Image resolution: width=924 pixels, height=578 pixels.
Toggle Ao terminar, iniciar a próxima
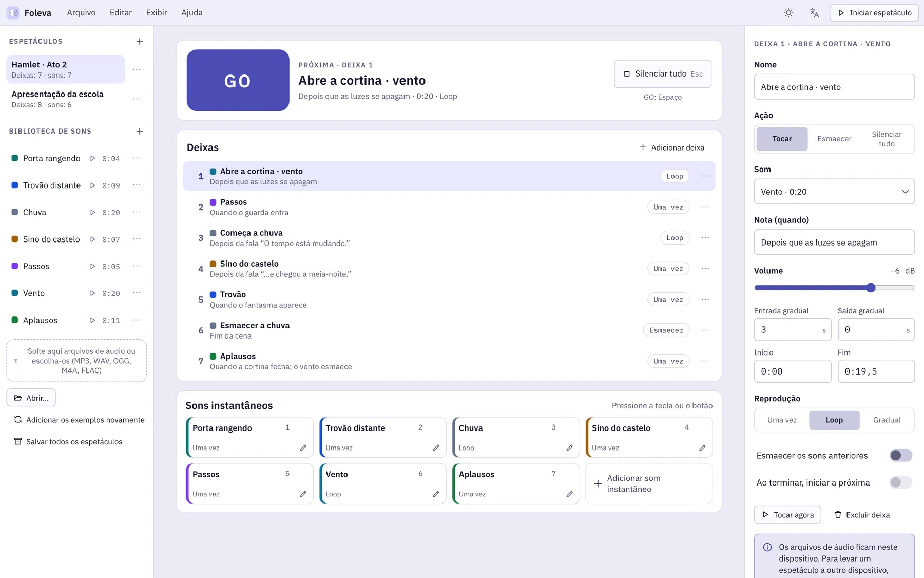901,482
